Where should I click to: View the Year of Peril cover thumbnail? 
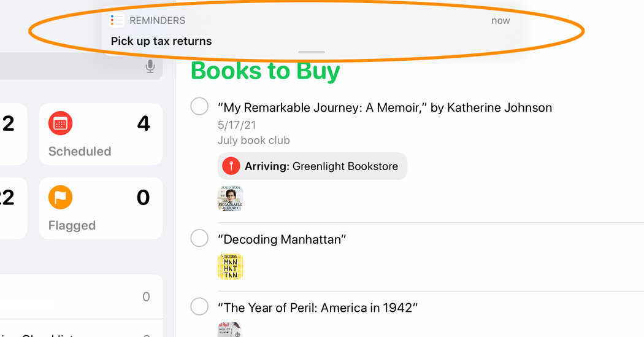pyautogui.click(x=230, y=330)
